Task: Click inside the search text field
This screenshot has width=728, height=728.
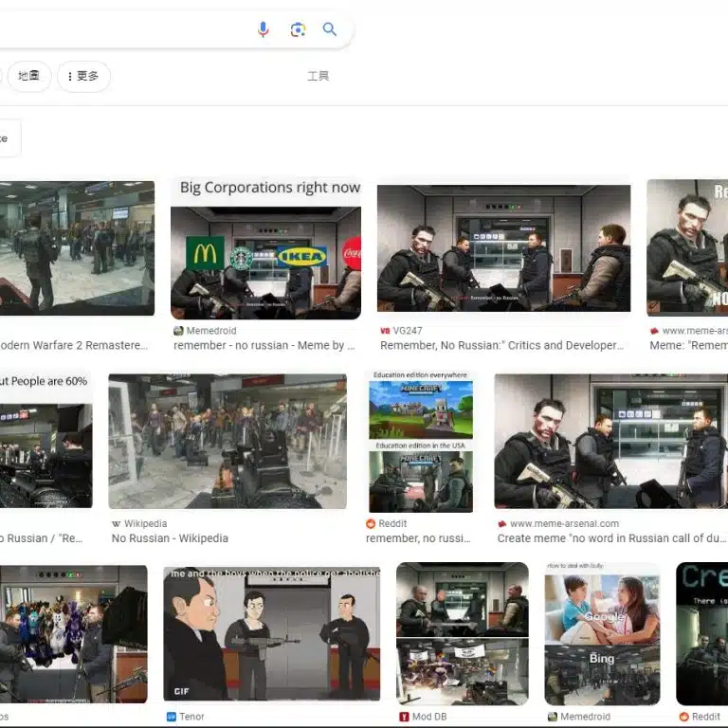Action: 123,29
